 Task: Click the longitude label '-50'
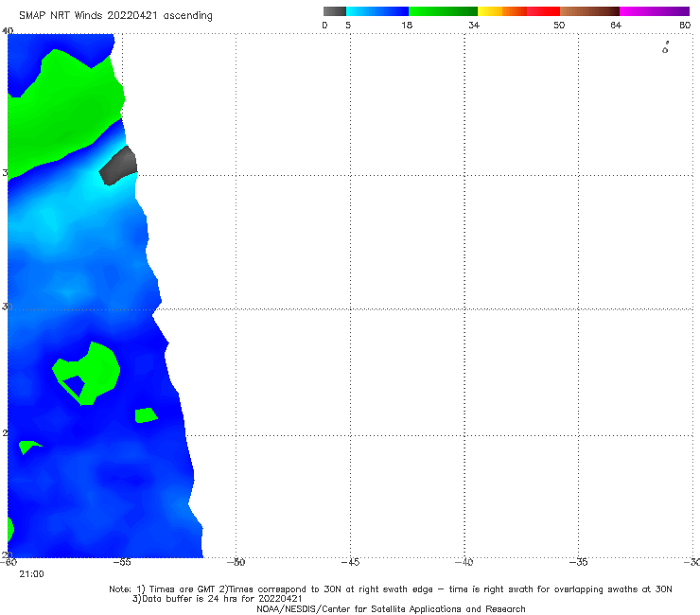[236, 562]
